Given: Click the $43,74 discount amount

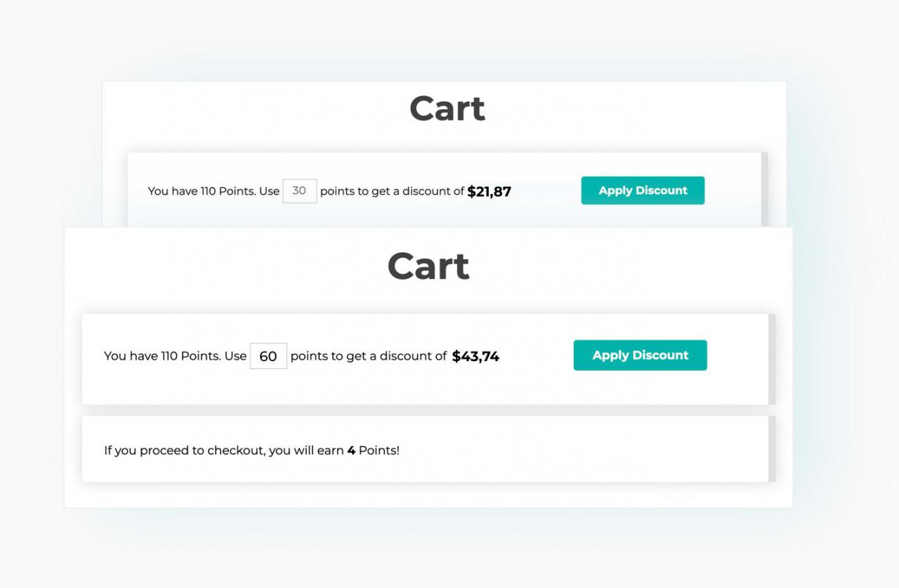Looking at the screenshot, I should [476, 356].
